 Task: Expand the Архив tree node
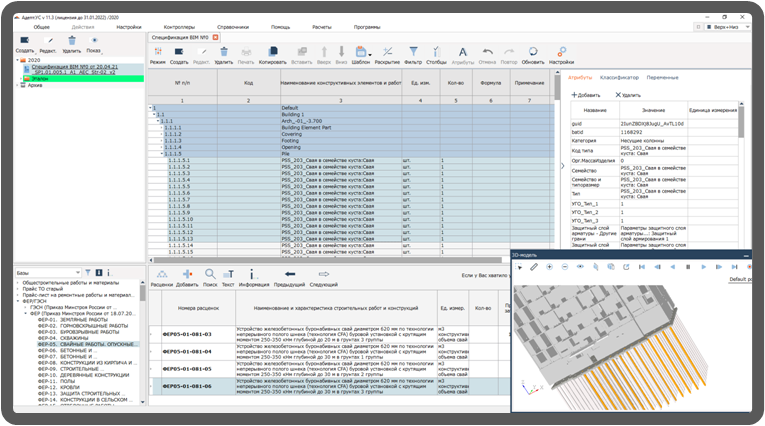(x=18, y=85)
